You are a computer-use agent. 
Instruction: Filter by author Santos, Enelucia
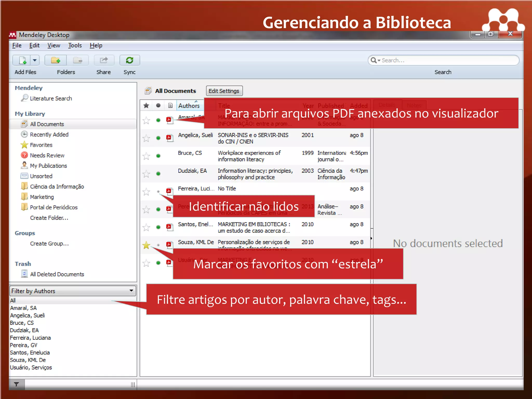pos(30,353)
